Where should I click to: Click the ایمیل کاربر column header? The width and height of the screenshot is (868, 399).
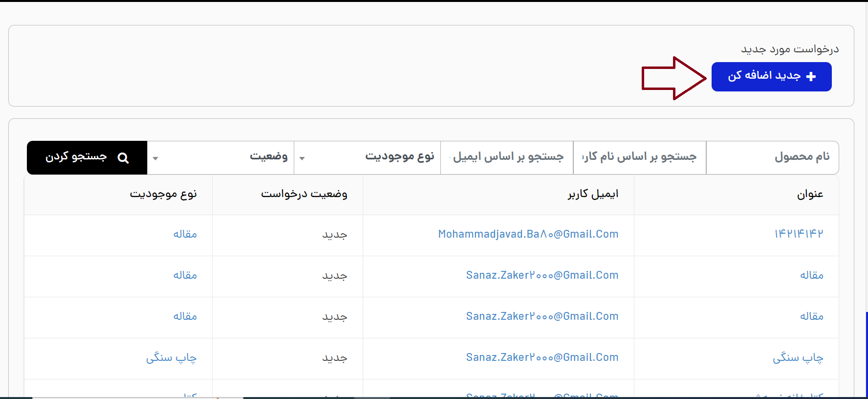[x=593, y=195]
